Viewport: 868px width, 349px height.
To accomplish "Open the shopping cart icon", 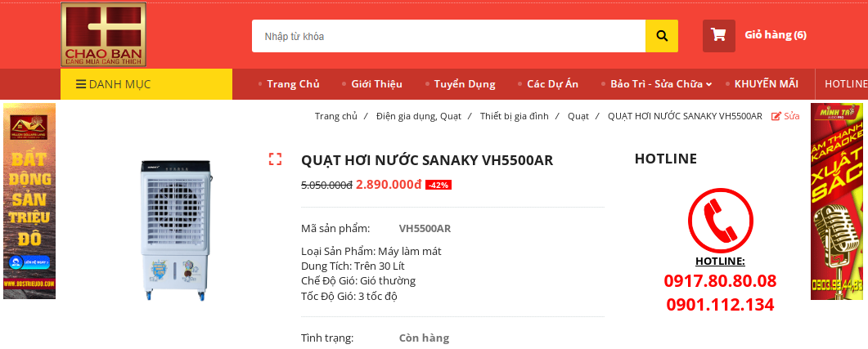I will 718,35.
